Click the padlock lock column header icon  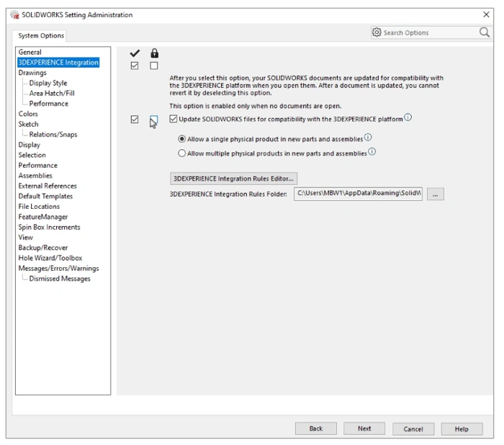[x=154, y=53]
